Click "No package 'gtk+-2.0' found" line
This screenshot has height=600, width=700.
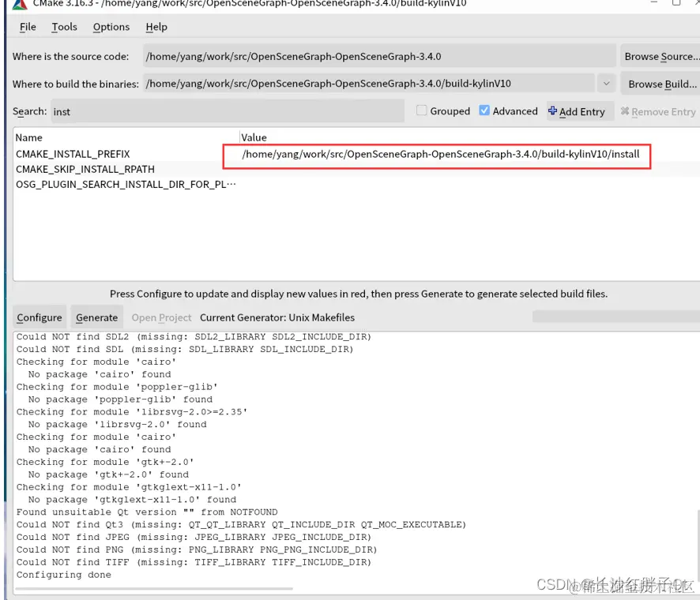[108, 474]
